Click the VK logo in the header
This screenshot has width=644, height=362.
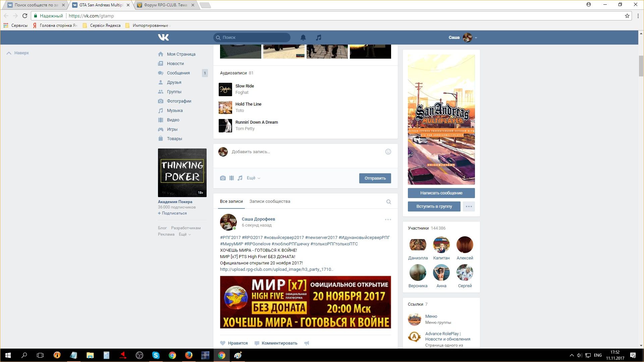pos(163,37)
